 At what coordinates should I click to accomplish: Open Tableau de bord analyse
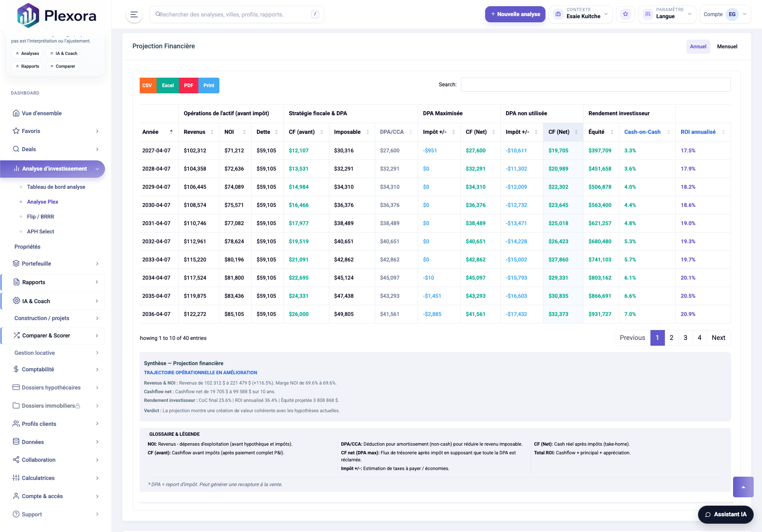pos(56,187)
